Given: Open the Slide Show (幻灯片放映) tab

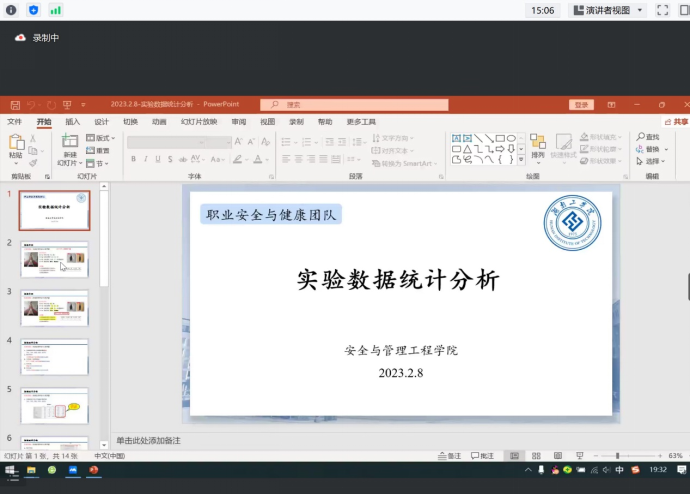Looking at the screenshot, I should coord(198,121).
